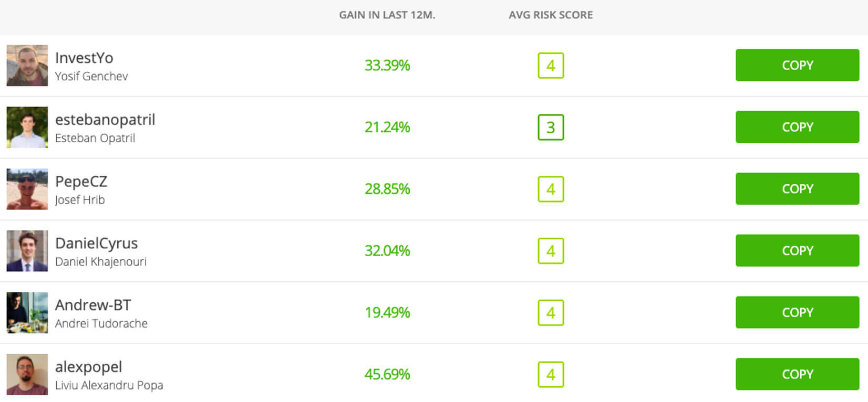The width and height of the screenshot is (868, 402).
Task: Hit COPY button for DanielCyrus
Action: point(797,251)
